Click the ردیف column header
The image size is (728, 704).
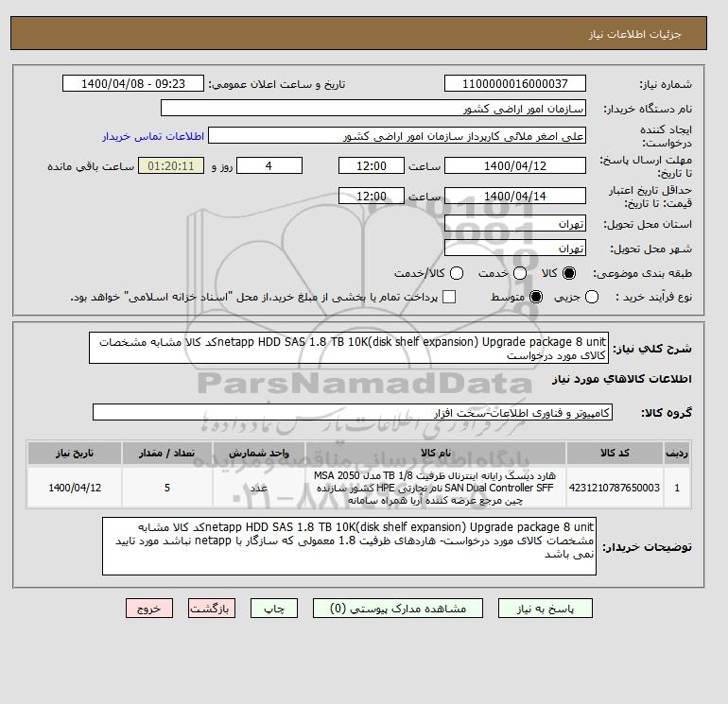(x=677, y=453)
